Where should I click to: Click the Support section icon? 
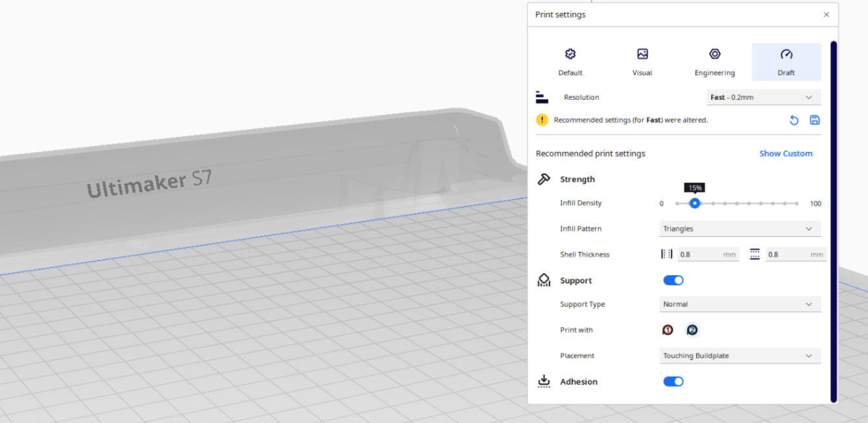(544, 280)
